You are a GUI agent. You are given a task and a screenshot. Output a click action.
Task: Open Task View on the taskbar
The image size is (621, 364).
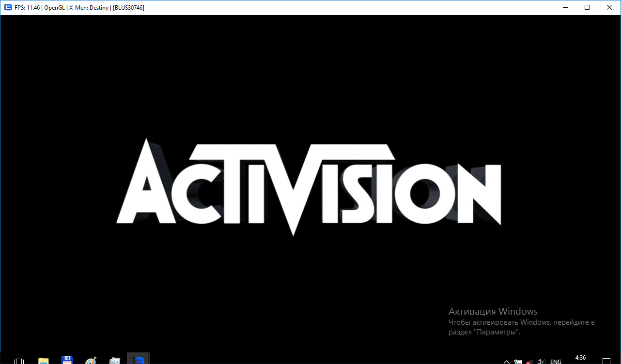tap(19, 361)
